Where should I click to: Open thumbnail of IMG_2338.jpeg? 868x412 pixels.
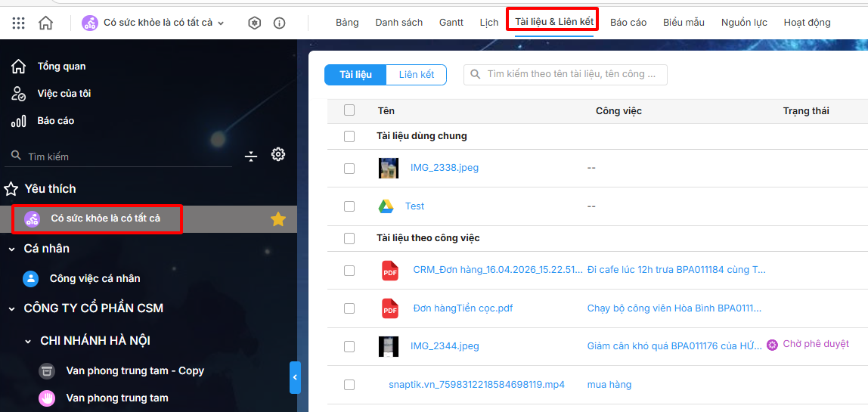[389, 168]
